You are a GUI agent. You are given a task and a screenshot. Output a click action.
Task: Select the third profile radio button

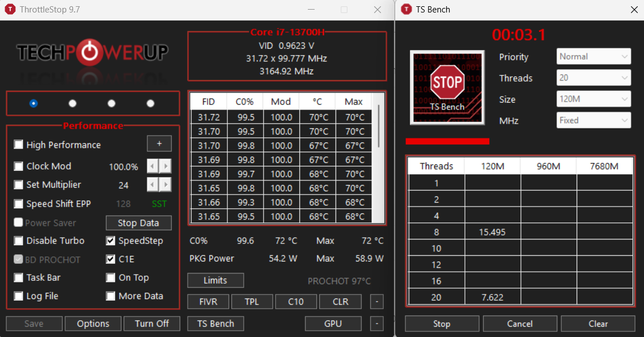pos(111,103)
